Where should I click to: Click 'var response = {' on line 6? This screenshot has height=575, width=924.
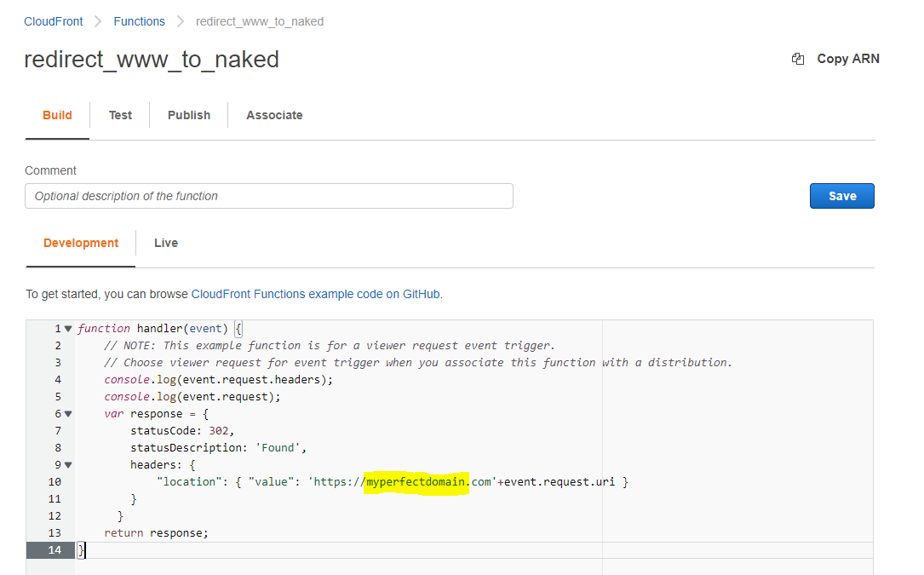click(156, 414)
